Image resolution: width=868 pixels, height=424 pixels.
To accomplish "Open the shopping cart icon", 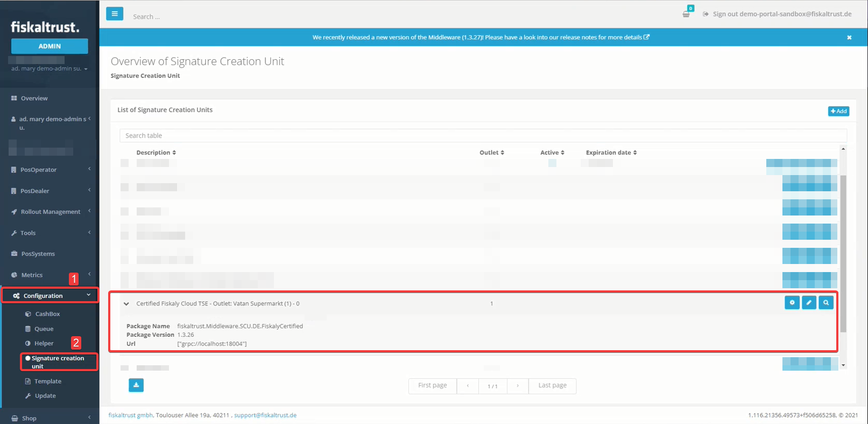I will click(686, 14).
